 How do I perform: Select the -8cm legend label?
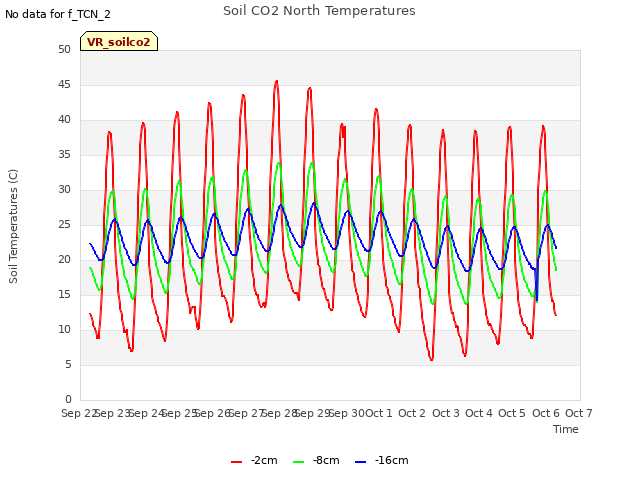(326, 460)
